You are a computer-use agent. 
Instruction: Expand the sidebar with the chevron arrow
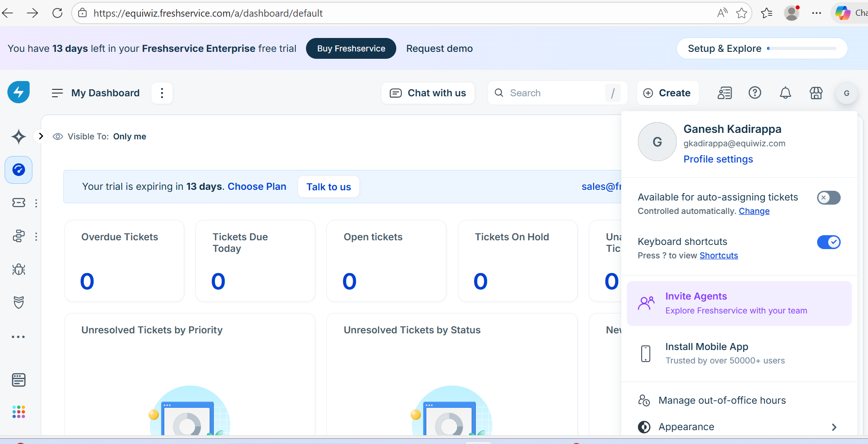[41, 136]
